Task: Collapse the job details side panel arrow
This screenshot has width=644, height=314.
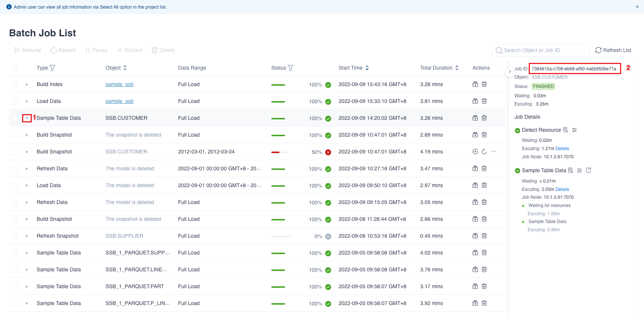Action: (x=510, y=71)
